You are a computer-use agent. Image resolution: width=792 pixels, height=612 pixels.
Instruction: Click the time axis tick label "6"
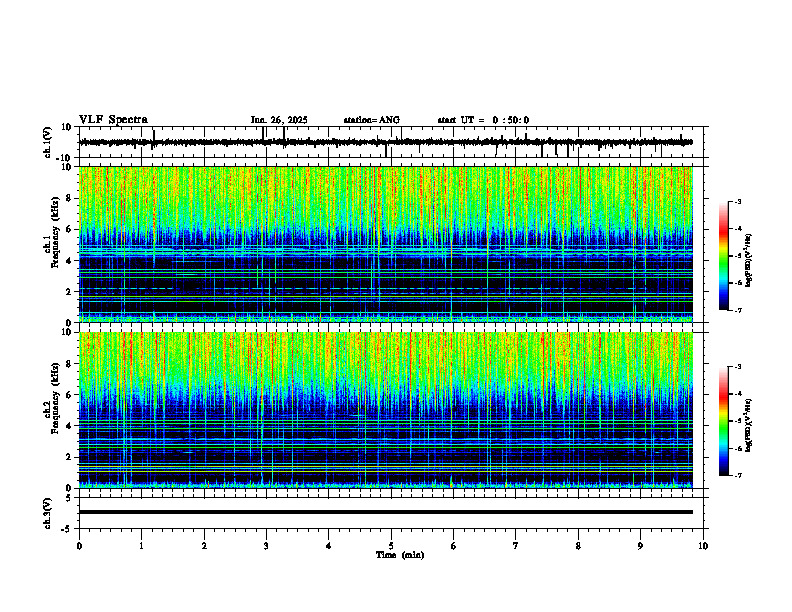(x=453, y=546)
